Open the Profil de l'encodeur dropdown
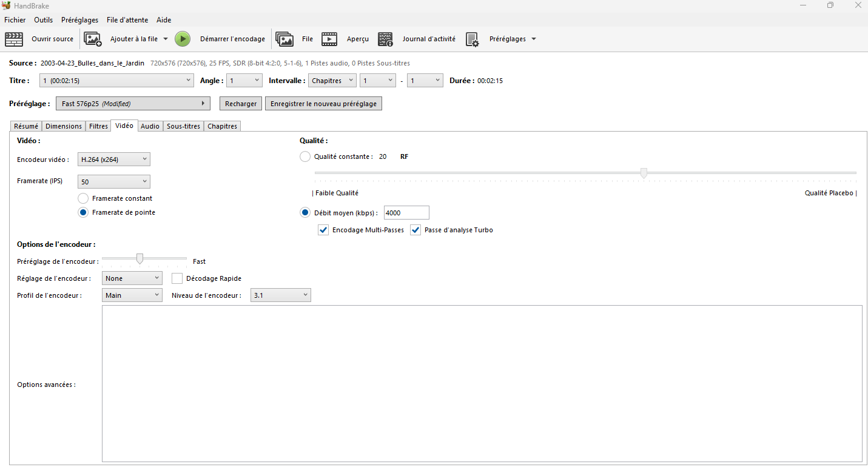The image size is (868, 467). (132, 295)
